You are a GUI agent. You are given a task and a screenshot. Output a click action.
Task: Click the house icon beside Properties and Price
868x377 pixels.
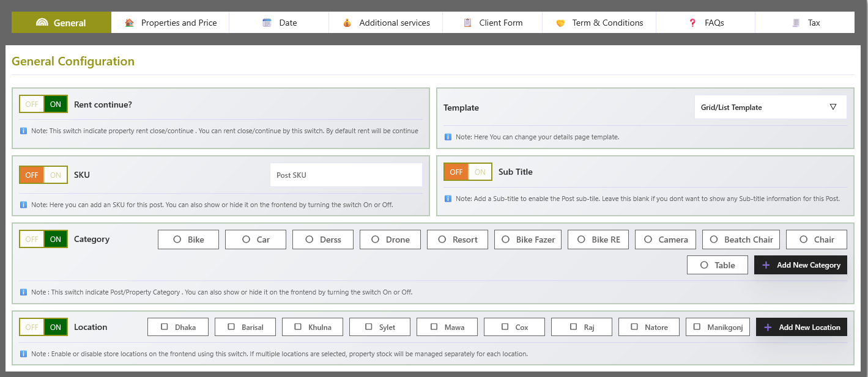tap(129, 23)
